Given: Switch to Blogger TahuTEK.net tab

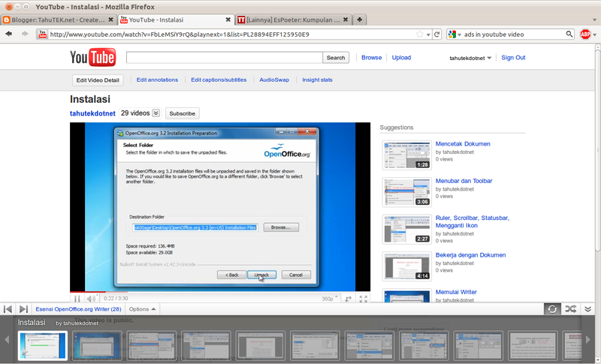Looking at the screenshot, I should [56, 19].
